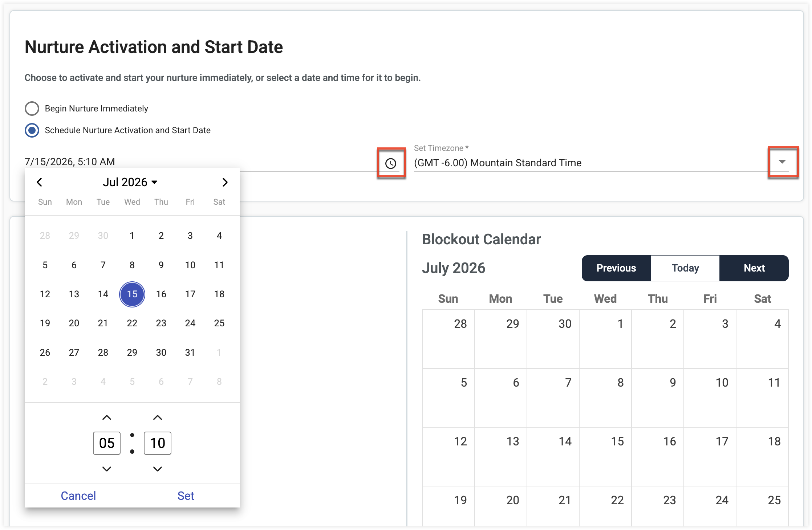This screenshot has width=812, height=530.
Task: Jump to Today in Blockout Calendar
Action: click(x=685, y=268)
